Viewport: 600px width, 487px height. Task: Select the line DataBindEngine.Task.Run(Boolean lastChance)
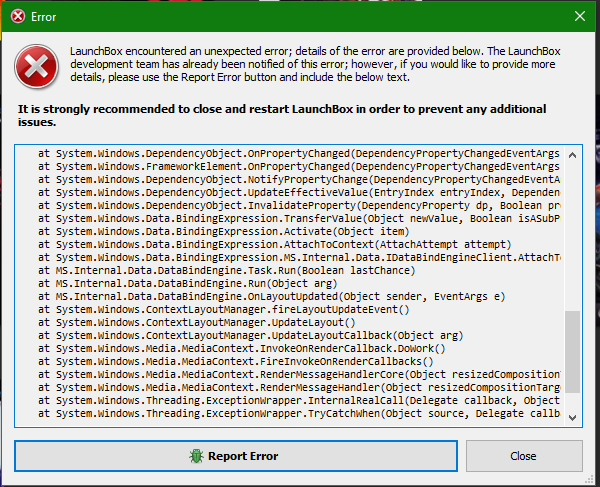(x=227, y=270)
